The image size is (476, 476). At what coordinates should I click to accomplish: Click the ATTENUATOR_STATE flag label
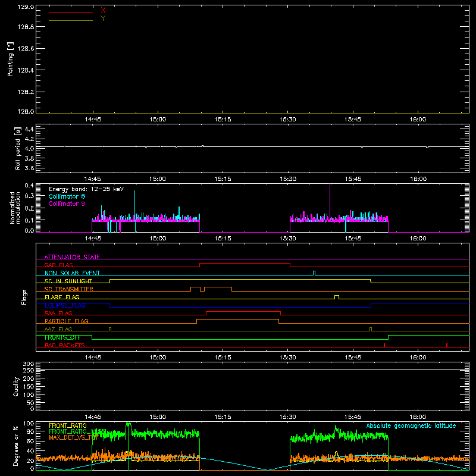[72, 257]
